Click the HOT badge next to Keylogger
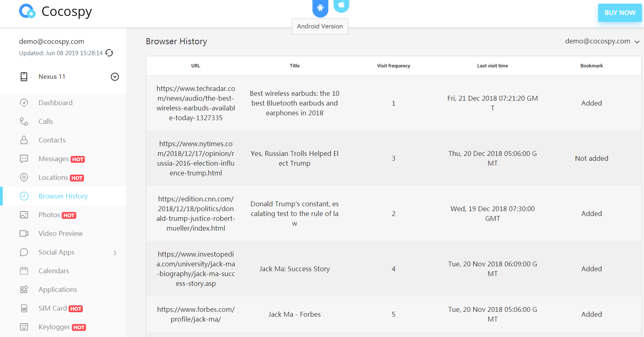The height and width of the screenshot is (337, 644). (79, 328)
